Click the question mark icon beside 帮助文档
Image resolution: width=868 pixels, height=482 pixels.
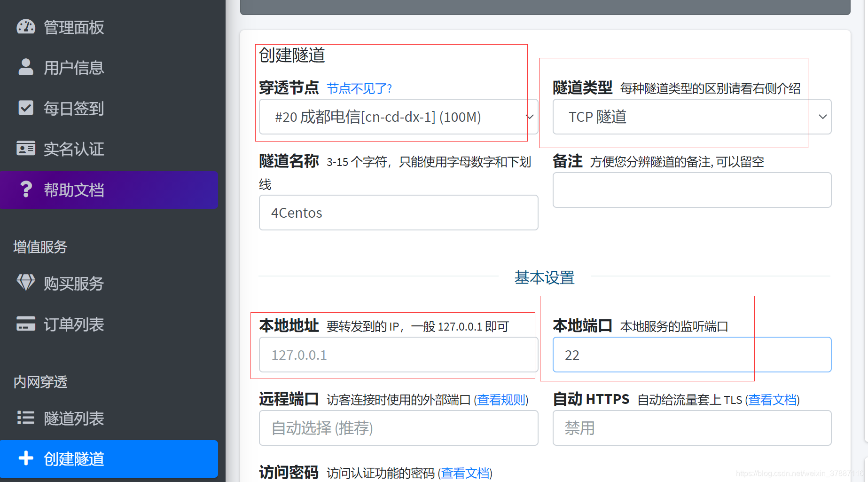coord(26,189)
